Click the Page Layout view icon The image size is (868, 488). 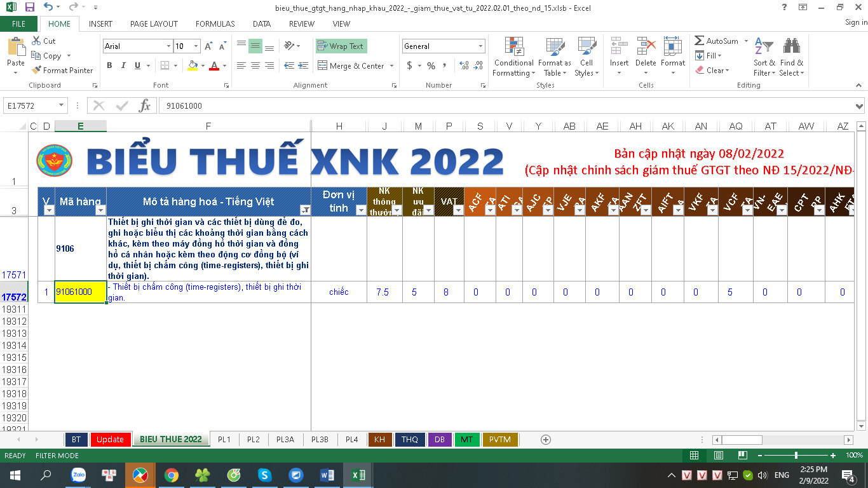click(717, 456)
